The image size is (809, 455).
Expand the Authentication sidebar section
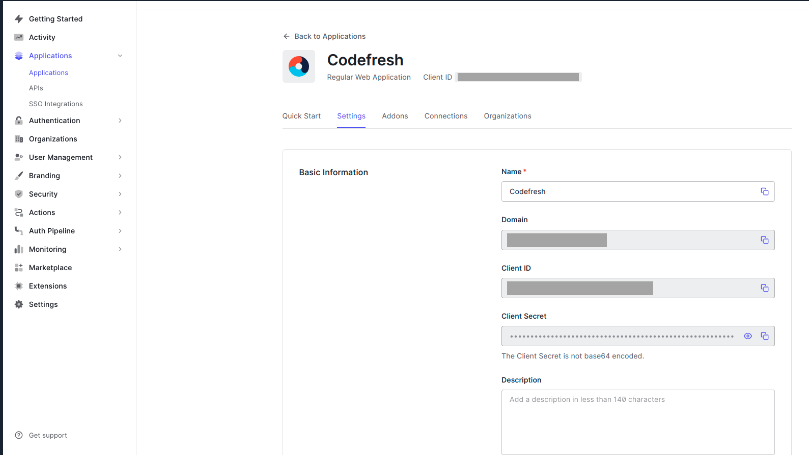[x=120, y=121]
